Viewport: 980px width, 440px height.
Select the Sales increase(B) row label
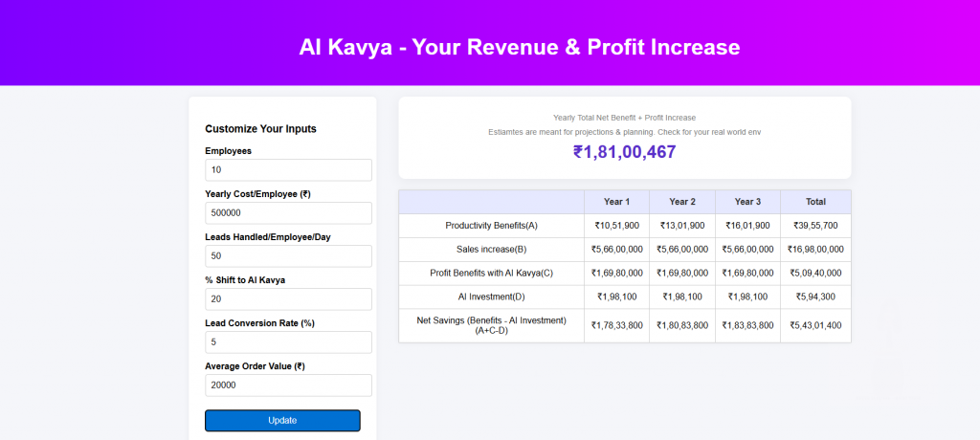(x=491, y=250)
